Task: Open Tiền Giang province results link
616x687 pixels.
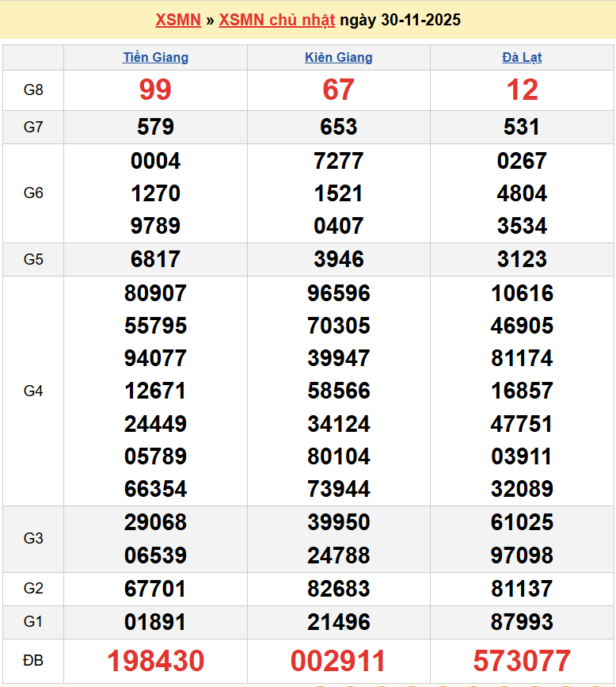Action: [155, 58]
